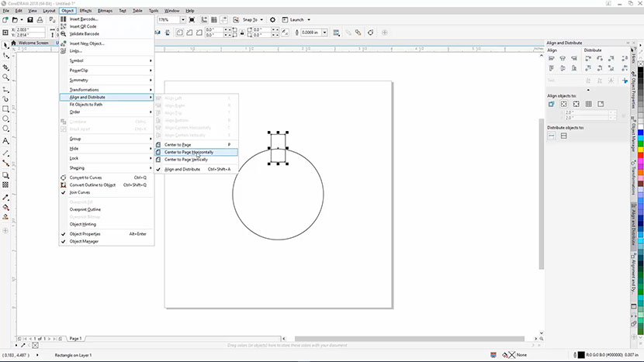Click the outline width input field
The width and height of the screenshot is (644, 362).
[x=311, y=33]
